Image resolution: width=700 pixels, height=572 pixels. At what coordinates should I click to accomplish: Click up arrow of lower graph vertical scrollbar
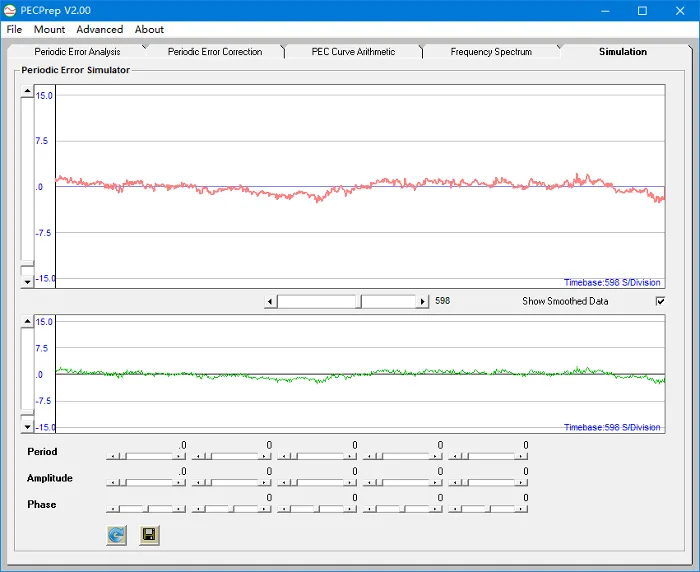click(x=27, y=323)
